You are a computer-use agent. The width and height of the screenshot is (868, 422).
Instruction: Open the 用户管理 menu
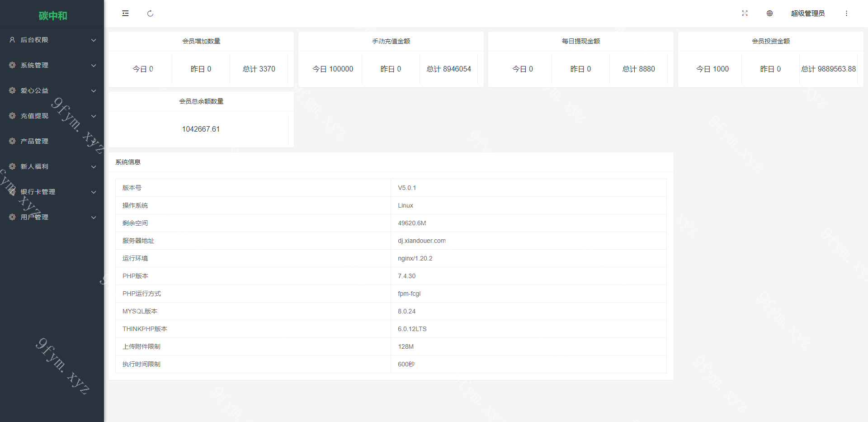pos(52,217)
